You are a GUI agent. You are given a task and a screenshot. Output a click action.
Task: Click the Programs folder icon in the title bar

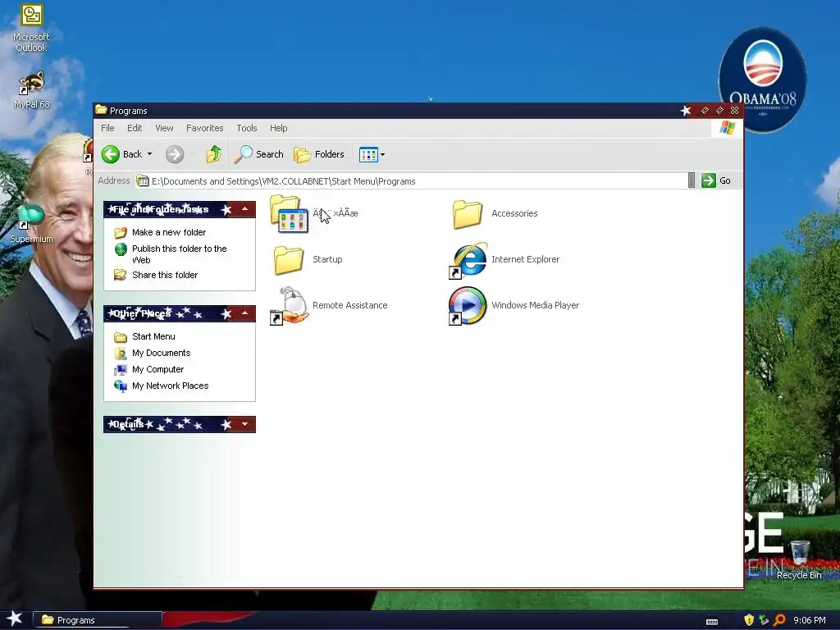pyautogui.click(x=101, y=111)
